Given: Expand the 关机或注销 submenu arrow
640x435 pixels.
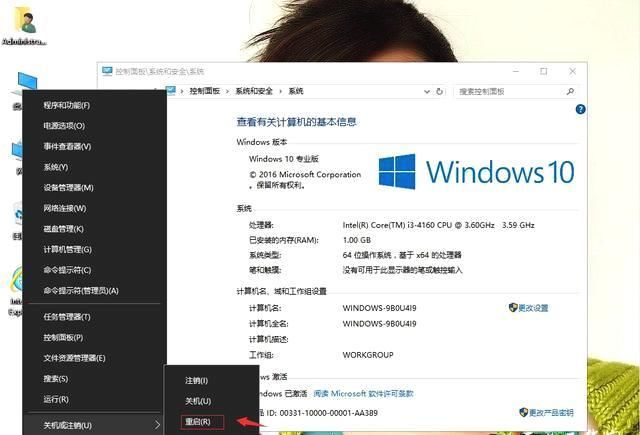Looking at the screenshot, I should [x=158, y=425].
